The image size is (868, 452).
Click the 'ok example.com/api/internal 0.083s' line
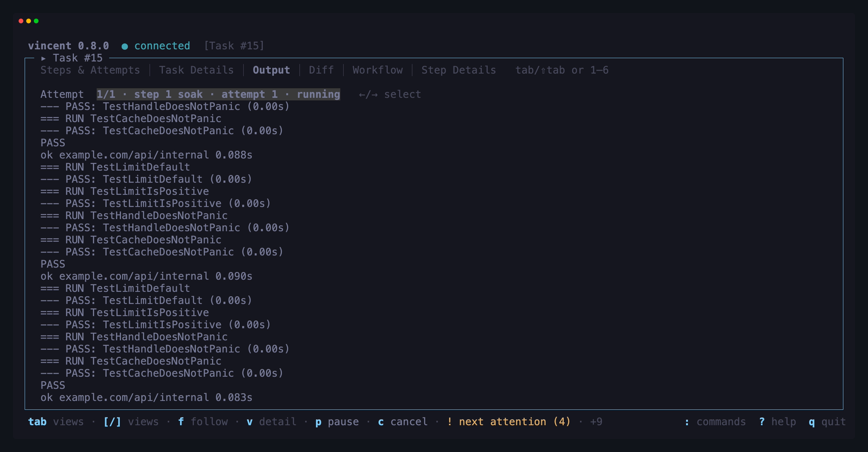coord(146,397)
